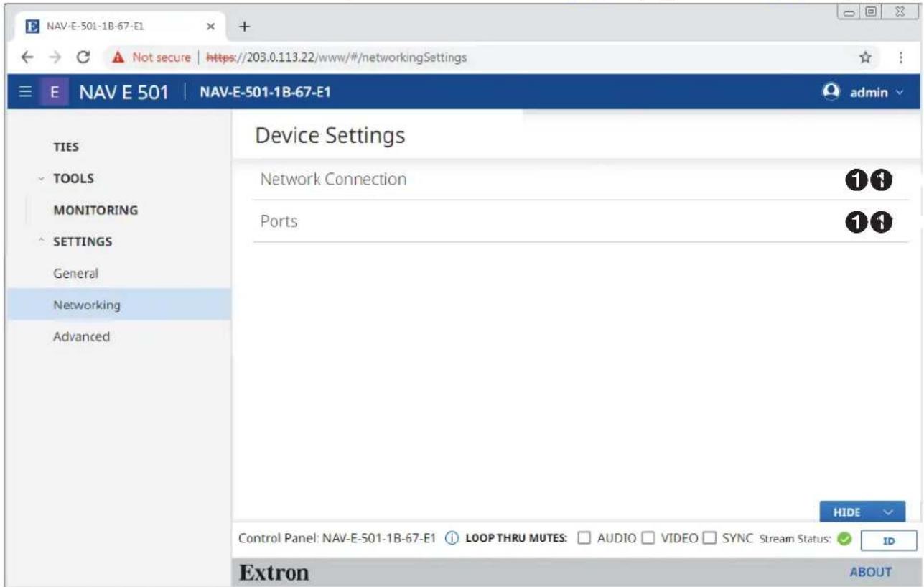Open the ABOUT link
Image resolution: width=924 pixels, height=587 pixels.
[x=871, y=572]
